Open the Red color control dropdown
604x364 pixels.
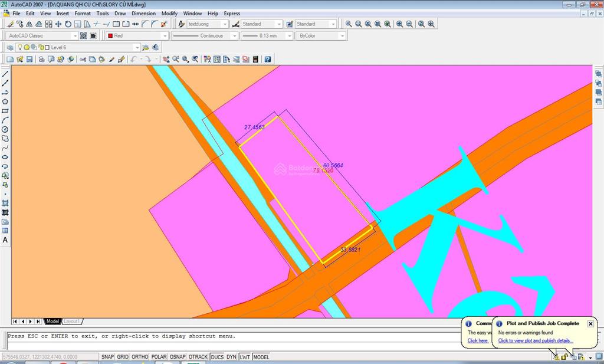[x=165, y=36]
